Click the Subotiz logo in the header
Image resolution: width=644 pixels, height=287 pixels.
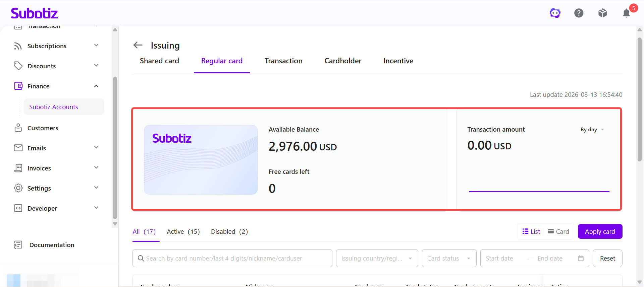coord(34,13)
